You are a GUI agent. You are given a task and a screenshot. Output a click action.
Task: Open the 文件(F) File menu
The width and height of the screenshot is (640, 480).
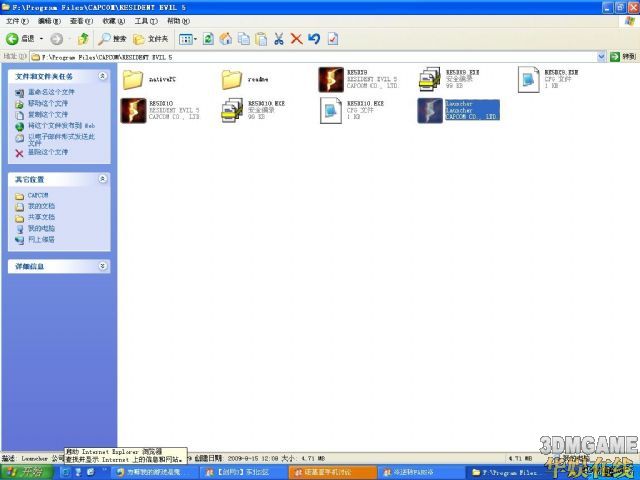pos(17,20)
